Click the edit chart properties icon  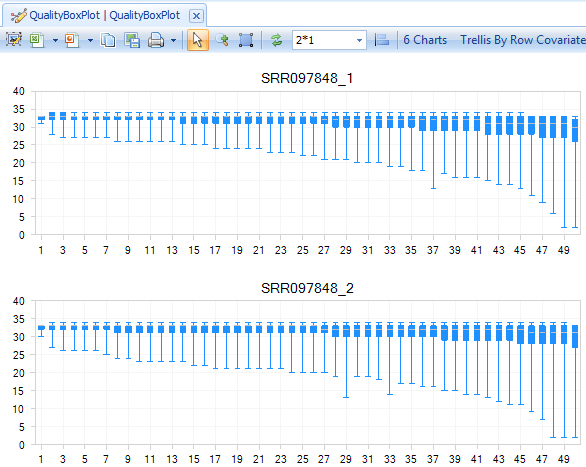[x=14, y=40]
